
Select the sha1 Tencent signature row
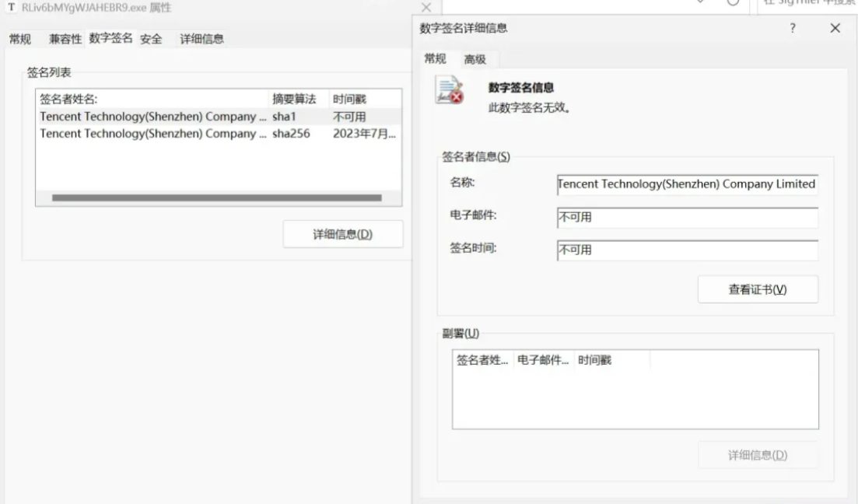tap(219, 117)
